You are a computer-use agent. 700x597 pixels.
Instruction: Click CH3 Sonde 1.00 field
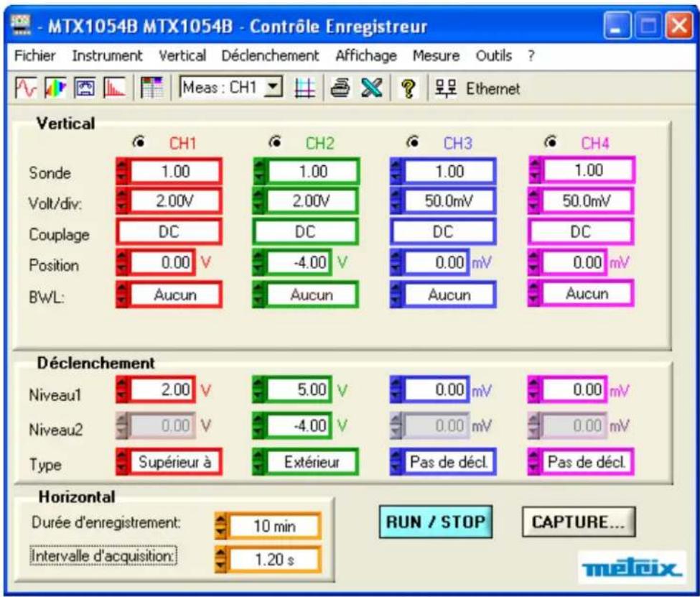(x=449, y=172)
